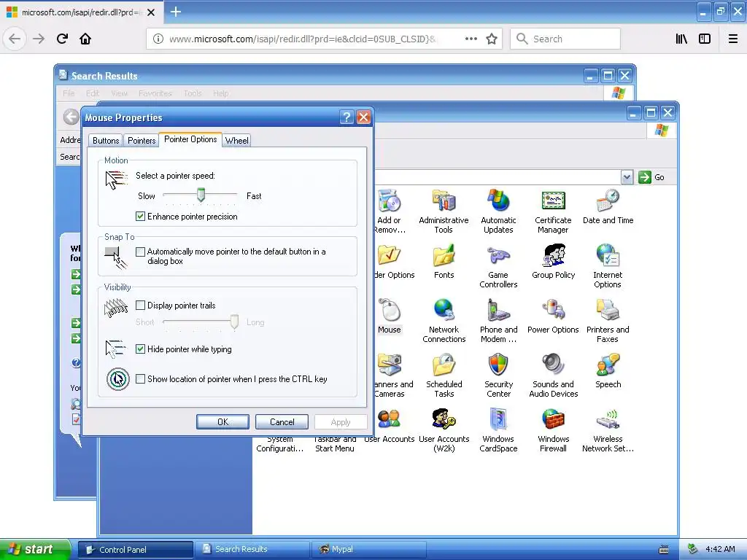747x560 pixels.
Task: View site information icon in address bar
Action: click(158, 39)
